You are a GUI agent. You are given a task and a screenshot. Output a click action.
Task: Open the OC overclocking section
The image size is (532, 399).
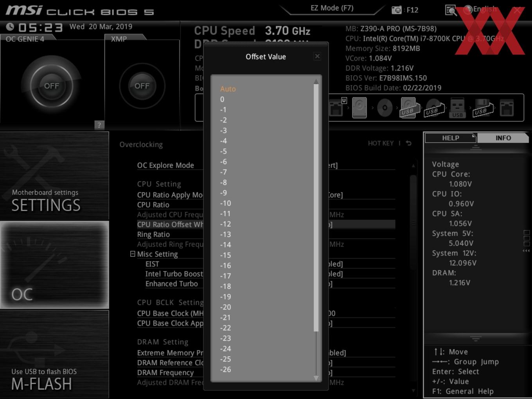[x=54, y=265]
